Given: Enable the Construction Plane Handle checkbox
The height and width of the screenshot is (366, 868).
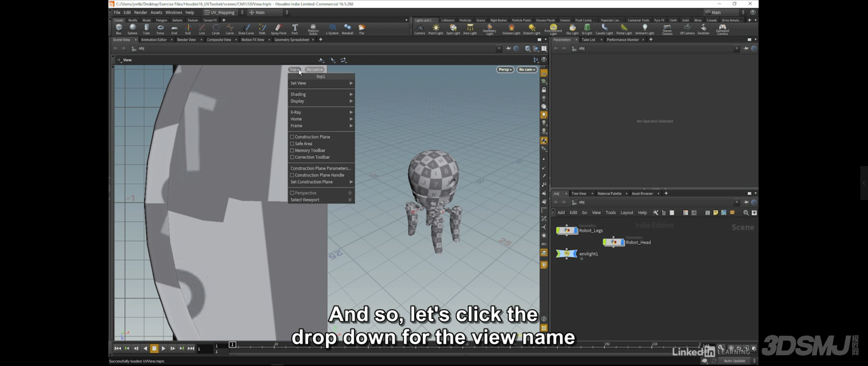Looking at the screenshot, I should tap(292, 175).
